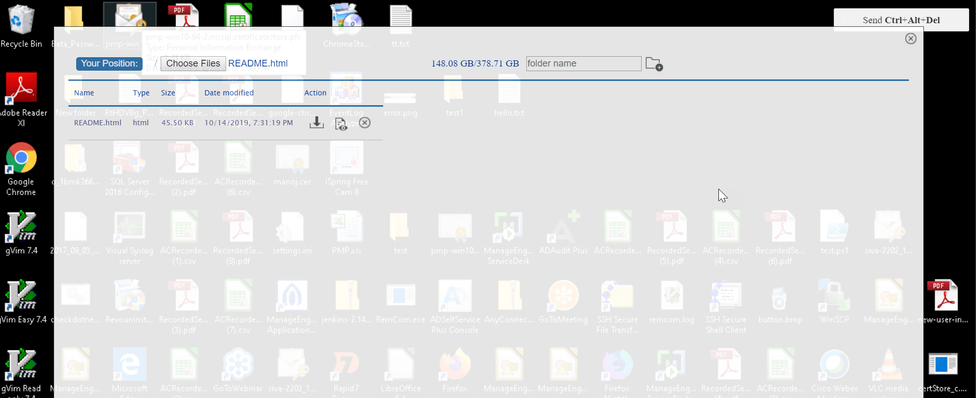Select README.html name in file row
The image size is (980, 398).
98,123
